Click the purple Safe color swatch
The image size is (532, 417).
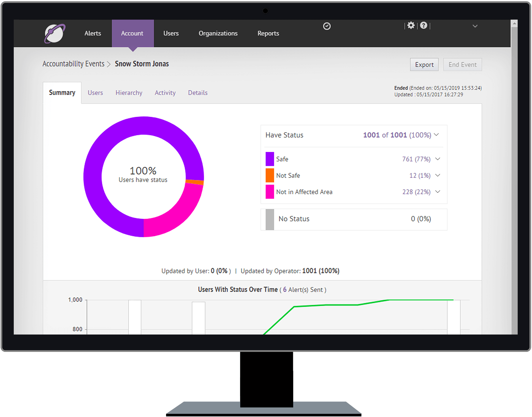click(x=270, y=159)
